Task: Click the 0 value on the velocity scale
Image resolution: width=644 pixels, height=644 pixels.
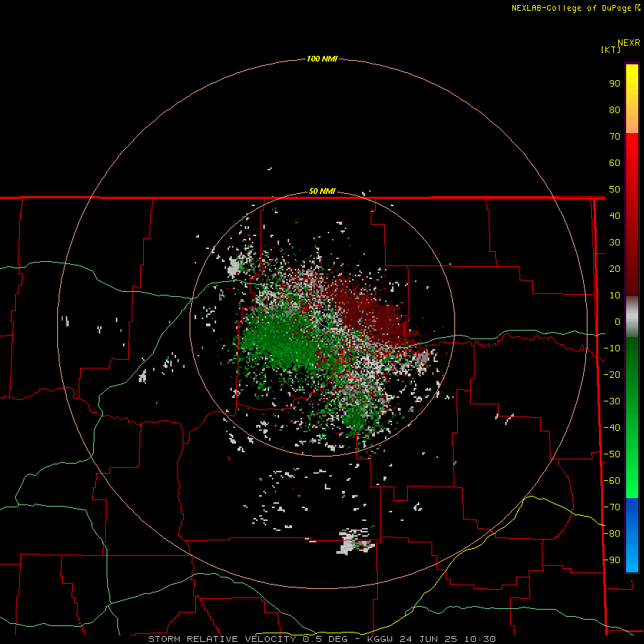Action: pos(618,321)
